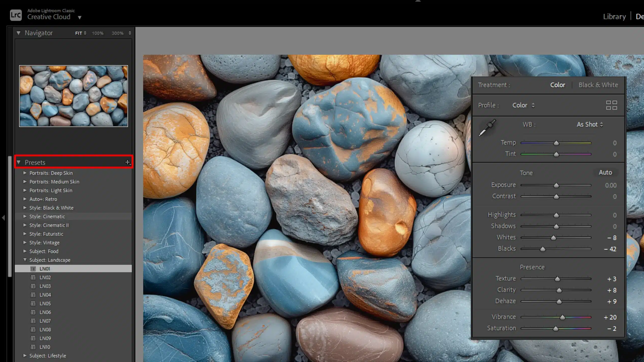Click the Blacks value -42 field

[610, 249]
